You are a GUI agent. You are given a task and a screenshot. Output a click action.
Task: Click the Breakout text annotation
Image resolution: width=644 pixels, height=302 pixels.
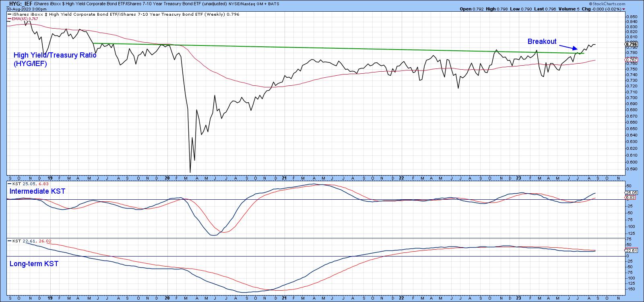542,41
